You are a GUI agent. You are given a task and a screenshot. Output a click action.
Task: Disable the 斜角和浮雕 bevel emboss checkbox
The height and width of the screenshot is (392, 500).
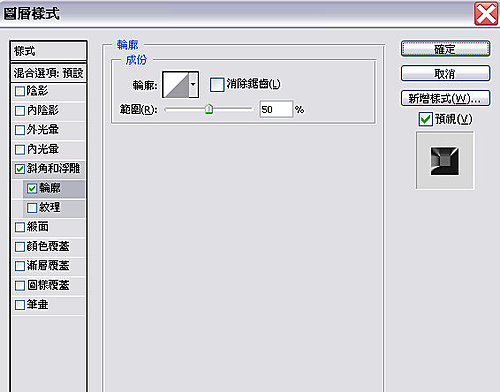coord(20,169)
